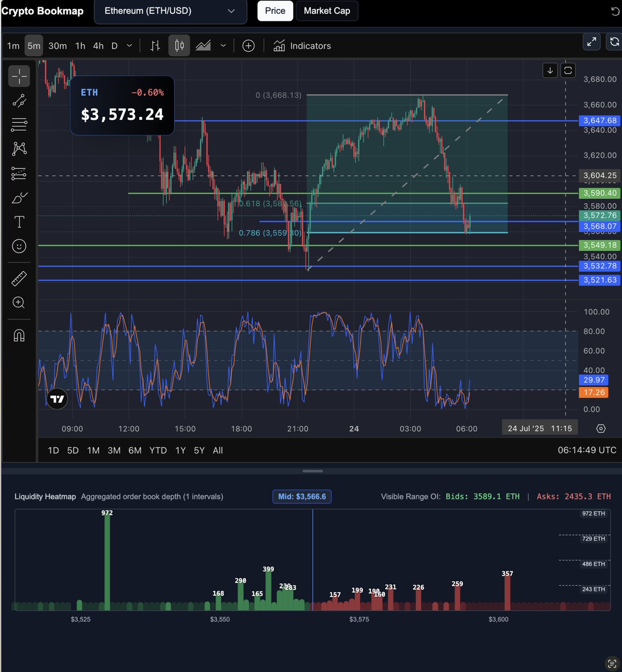Set date range to 5Y
This screenshot has width=622, height=672.
click(199, 450)
